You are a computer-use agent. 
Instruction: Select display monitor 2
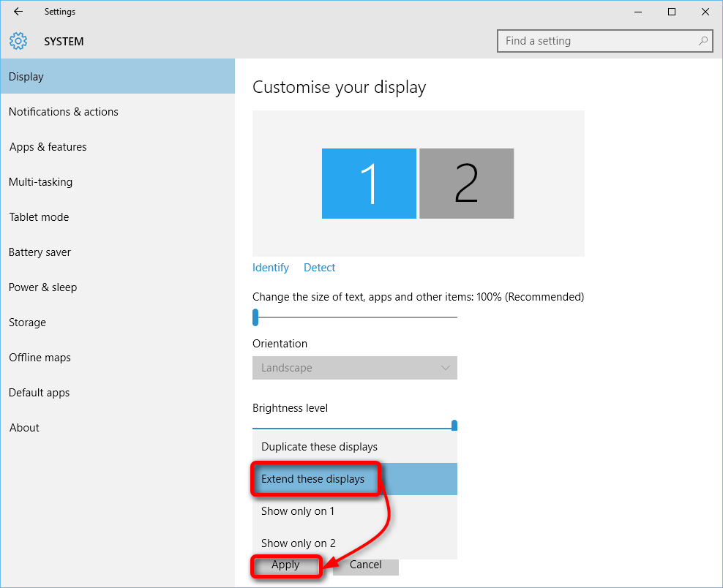pyautogui.click(x=466, y=184)
